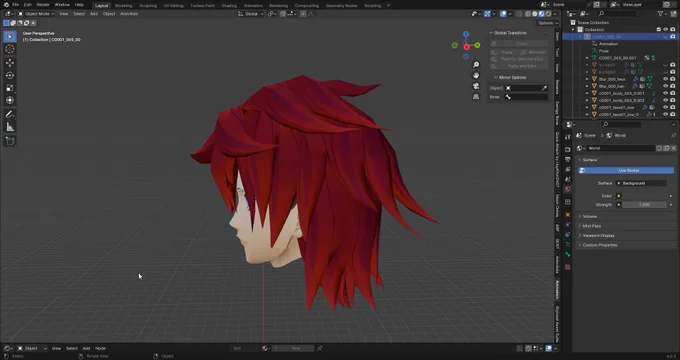Open the Object Data armature properties tab icon
Image resolution: width=680 pixels, height=360 pixels.
568,245
